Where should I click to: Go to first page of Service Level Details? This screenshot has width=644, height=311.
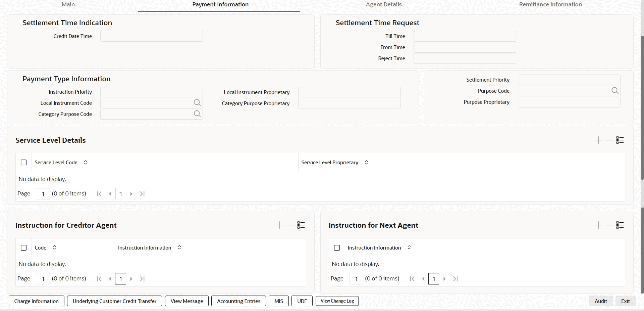coord(99,194)
